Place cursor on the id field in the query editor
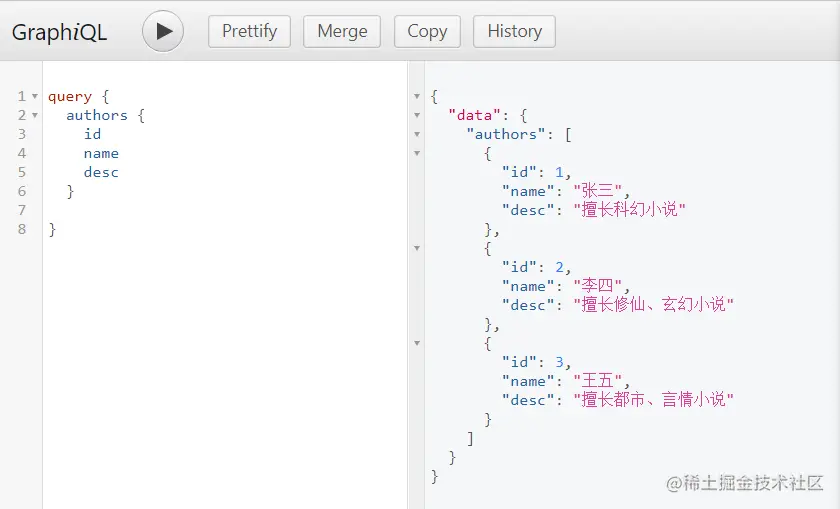The image size is (840, 509). (x=92, y=134)
